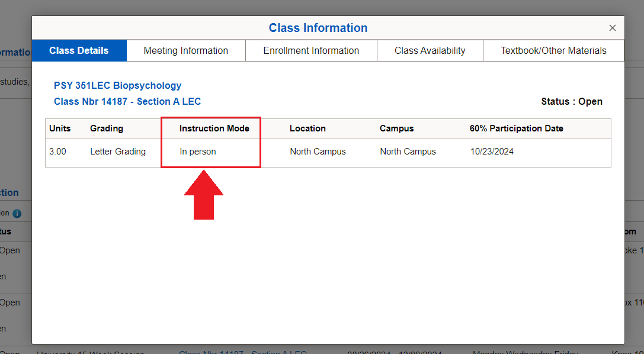Open the PSY 351LEC Biopsychology link
Image resolution: width=644 pixels, height=354 pixels.
click(117, 85)
